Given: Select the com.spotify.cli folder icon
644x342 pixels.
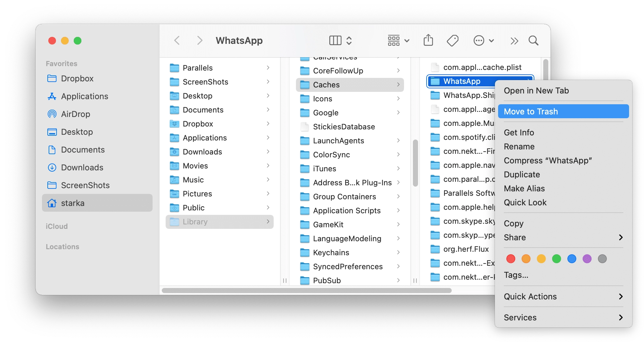Looking at the screenshot, I should (x=435, y=137).
